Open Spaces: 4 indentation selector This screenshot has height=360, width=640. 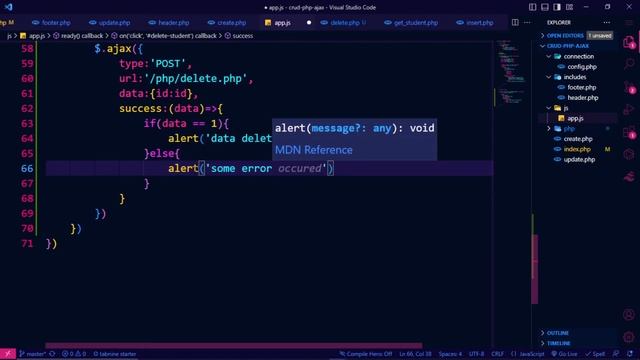click(450, 354)
